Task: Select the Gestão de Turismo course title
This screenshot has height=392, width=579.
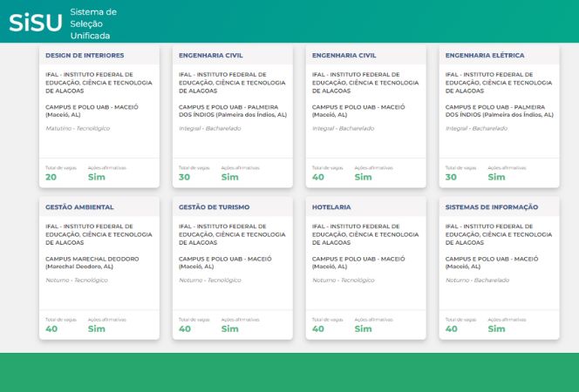Action: 214,207
